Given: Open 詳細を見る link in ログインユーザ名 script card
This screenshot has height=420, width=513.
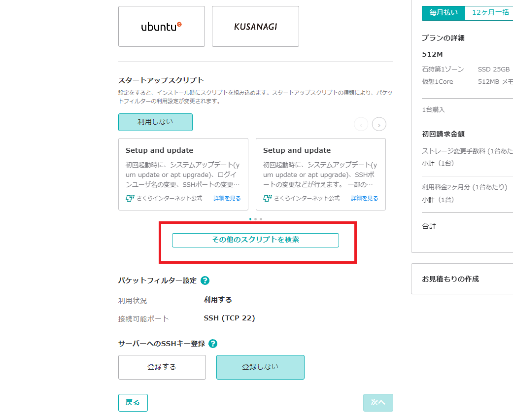Looking at the screenshot, I should pyautogui.click(x=227, y=198).
